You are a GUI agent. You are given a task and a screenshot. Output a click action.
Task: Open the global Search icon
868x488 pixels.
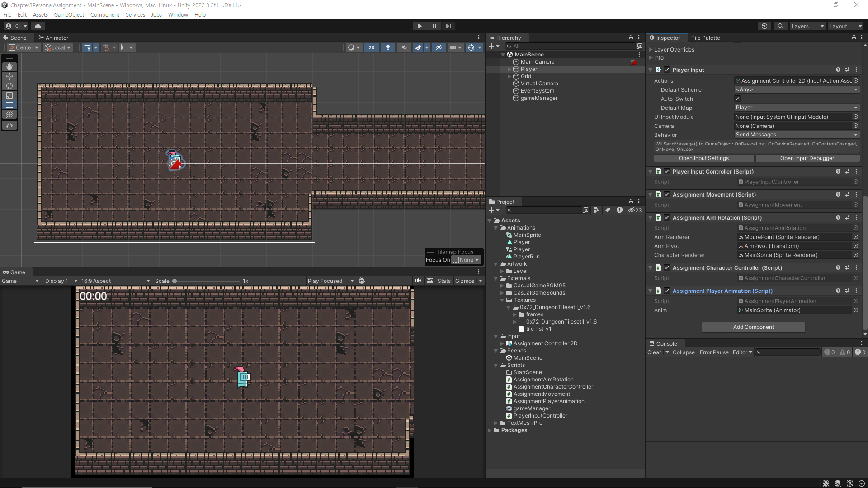click(x=780, y=26)
